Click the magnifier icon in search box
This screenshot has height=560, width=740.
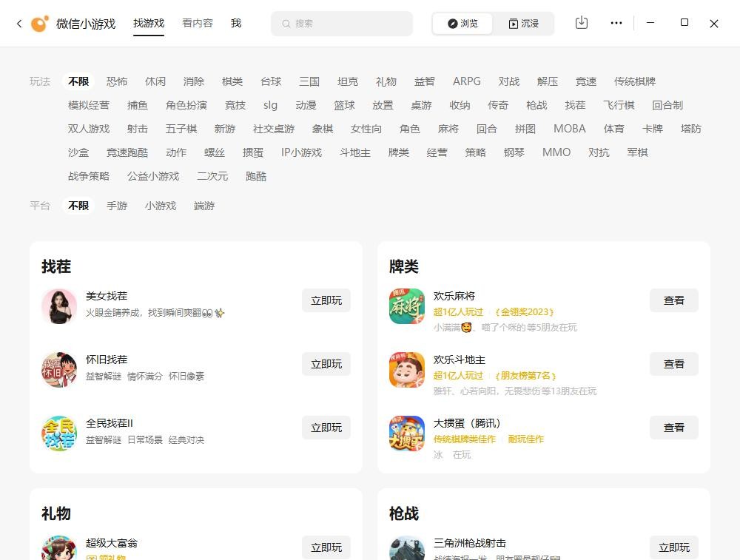(286, 24)
